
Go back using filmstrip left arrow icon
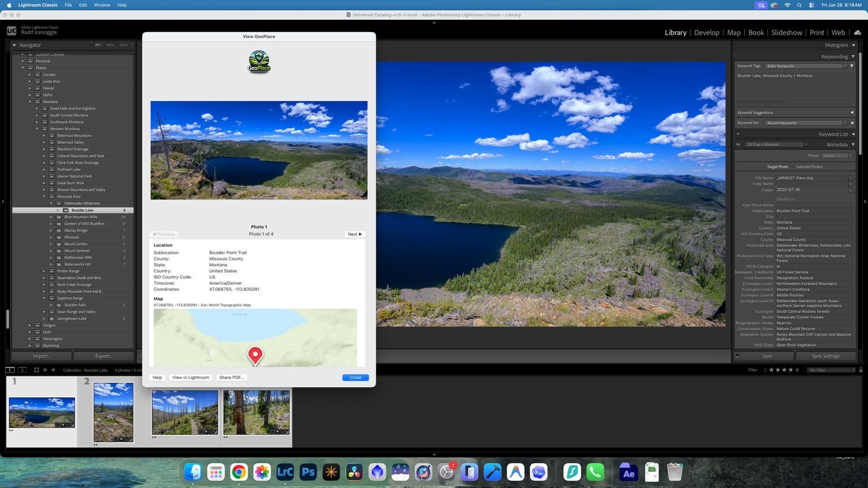click(45, 370)
